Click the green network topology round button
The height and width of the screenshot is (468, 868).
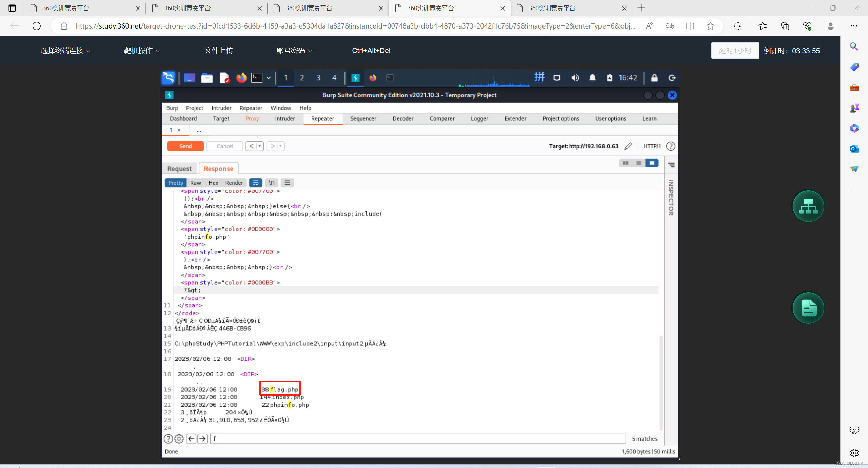pyautogui.click(x=808, y=206)
